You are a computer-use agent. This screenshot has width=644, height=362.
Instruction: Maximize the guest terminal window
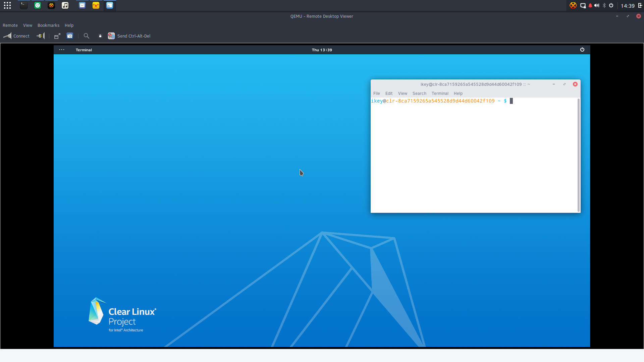[565, 84]
